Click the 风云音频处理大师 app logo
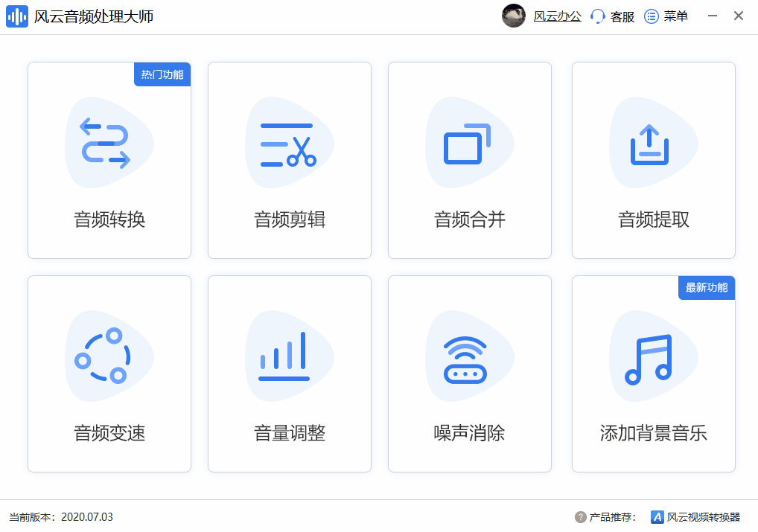The height and width of the screenshot is (532, 758). click(x=17, y=16)
